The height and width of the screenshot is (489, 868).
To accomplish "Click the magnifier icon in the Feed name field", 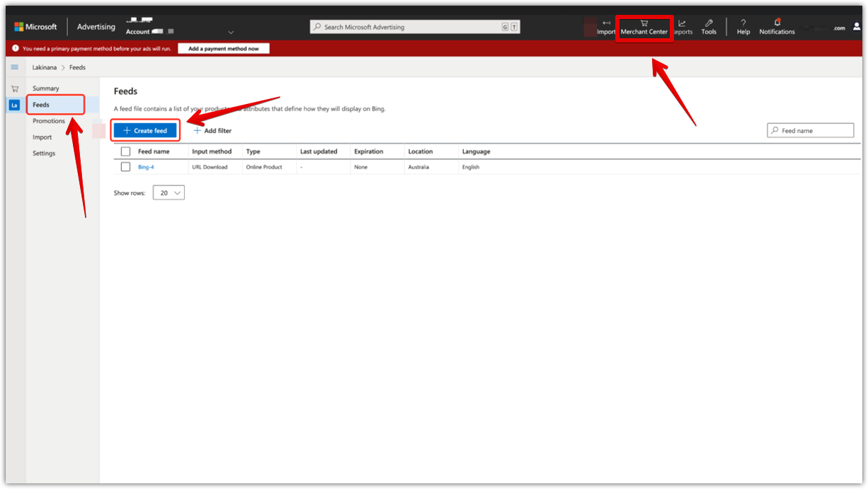I will point(775,130).
